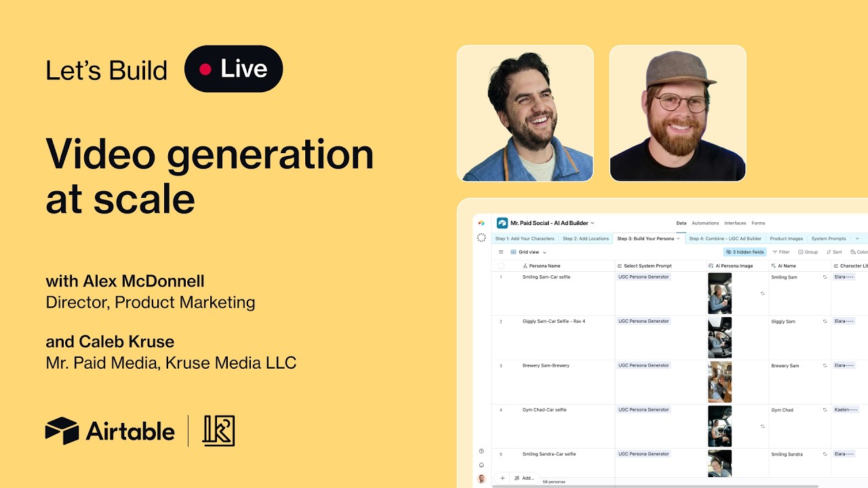This screenshot has height=488, width=868.
Task: Open Giggly Sam persona image thumbnail
Action: click(720, 338)
